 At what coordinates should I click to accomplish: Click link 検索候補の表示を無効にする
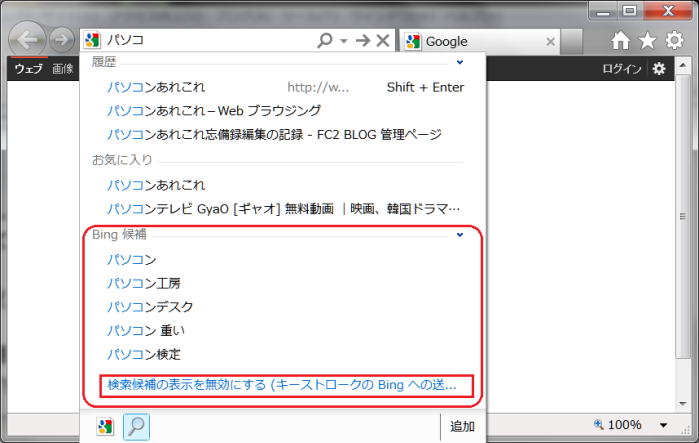(282, 385)
